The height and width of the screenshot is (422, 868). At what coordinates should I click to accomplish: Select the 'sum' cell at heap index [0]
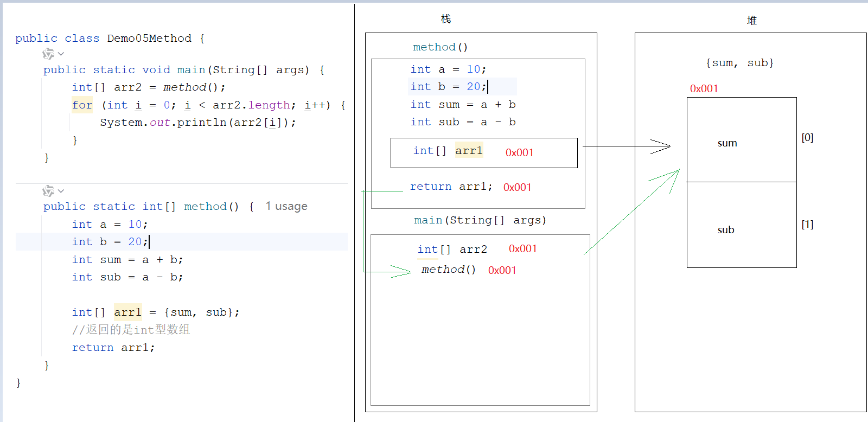pyautogui.click(x=727, y=143)
